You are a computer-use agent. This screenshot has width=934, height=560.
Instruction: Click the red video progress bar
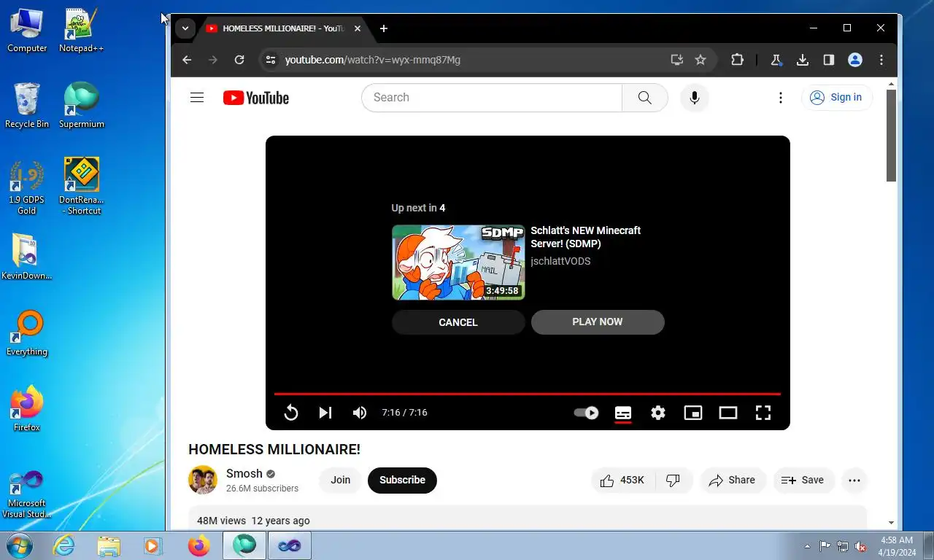point(528,394)
